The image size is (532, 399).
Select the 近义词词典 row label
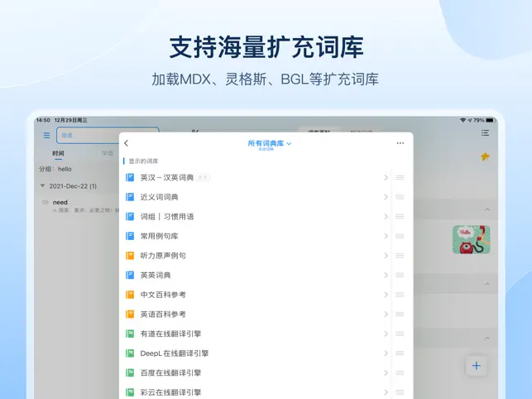coord(159,197)
